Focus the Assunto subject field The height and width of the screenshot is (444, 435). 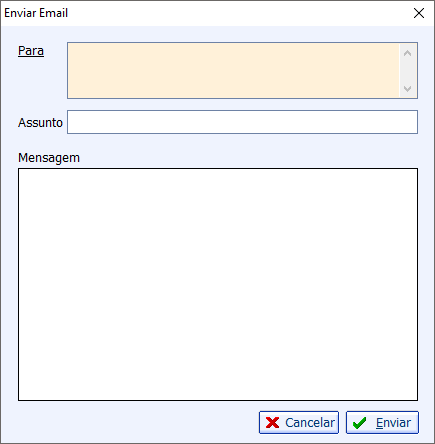point(242,122)
